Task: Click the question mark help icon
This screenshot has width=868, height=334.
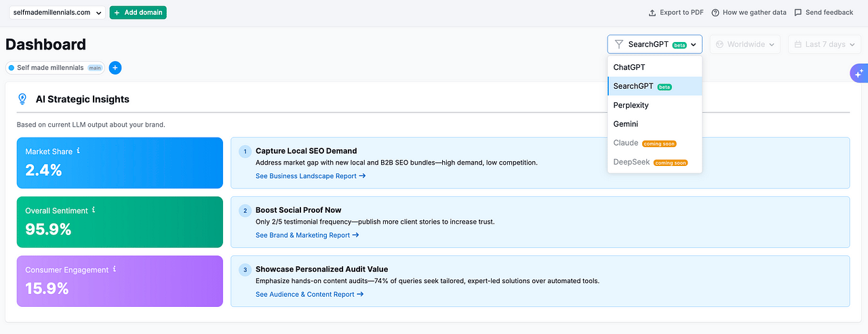Action: (715, 12)
